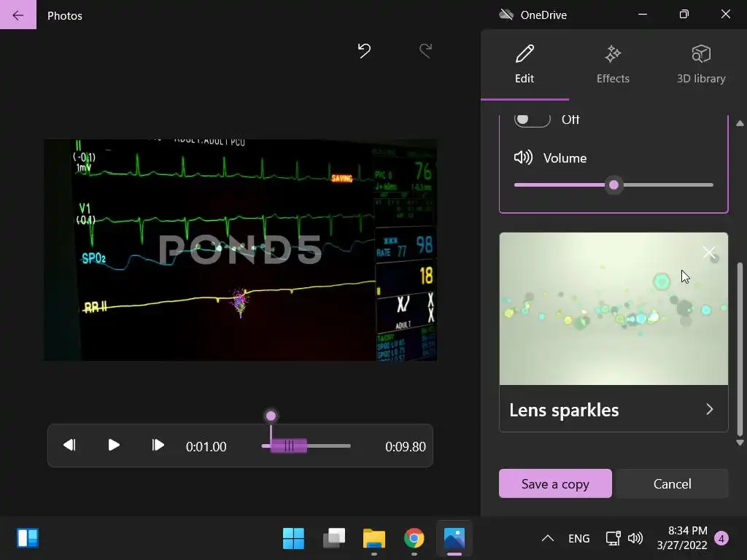Open the Widgets panel on taskbar
747x560 pixels.
pos(28,539)
